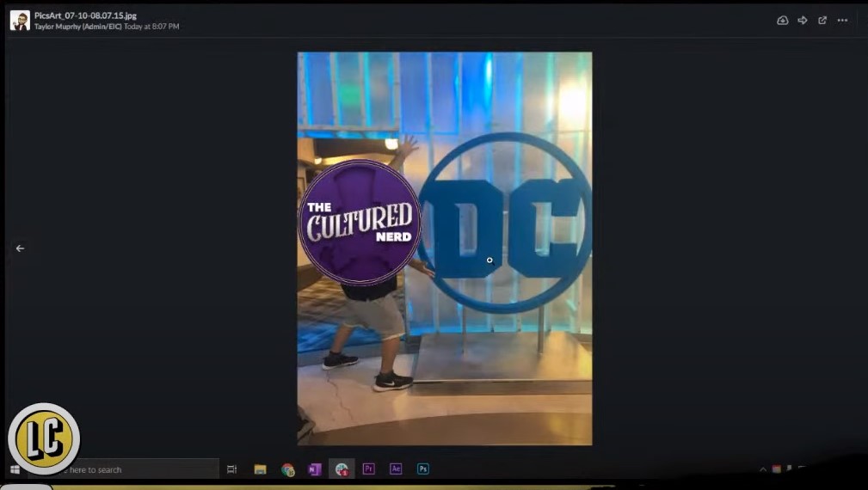Zoom into the DC logo photo
This screenshot has width=868, height=490.
point(445,248)
